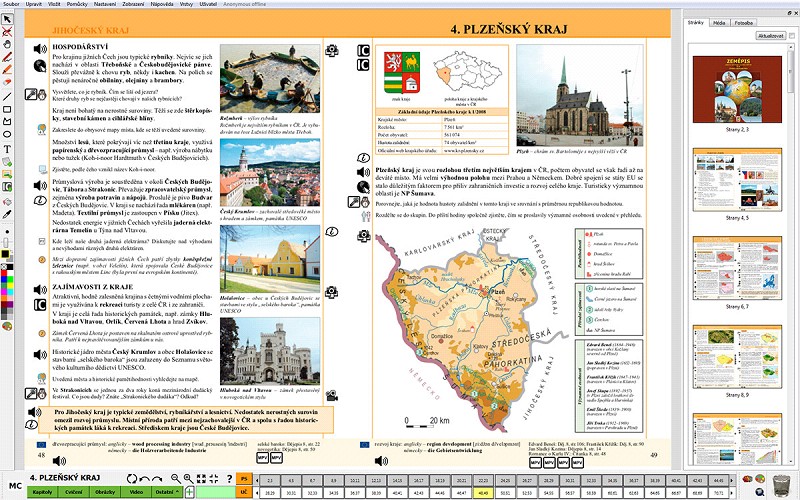Select the hand pan tool
Image resolution: width=800 pixels, height=500 pixels.
click(x=7, y=44)
